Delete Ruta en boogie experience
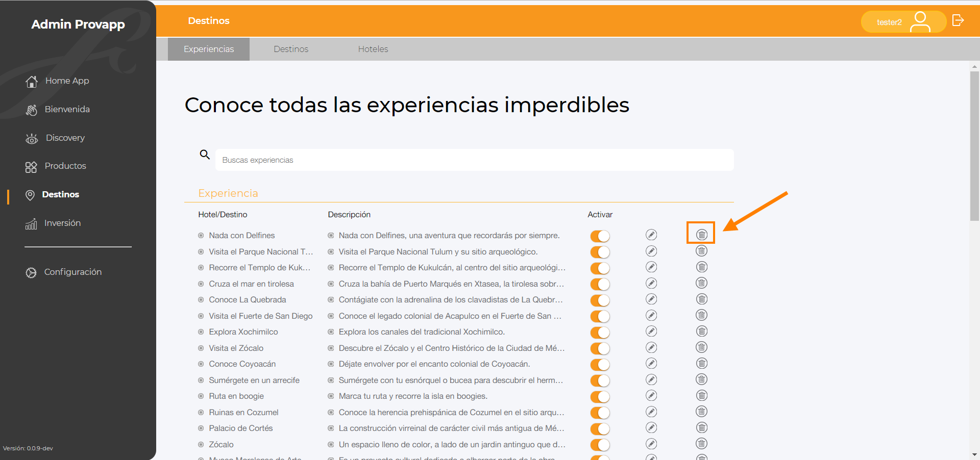Screen dimensions: 980x460 [702, 395]
